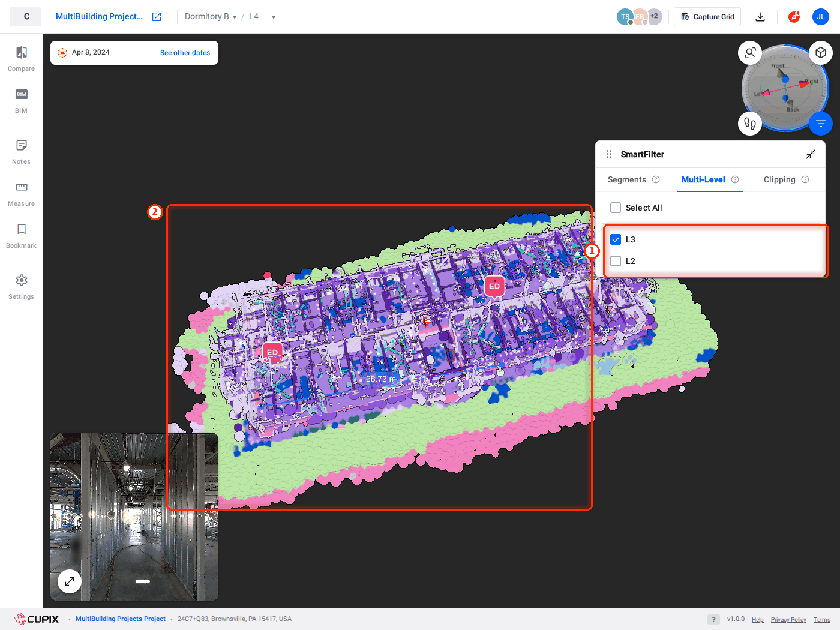
Task: Collapse the SmartFilter panel
Action: [x=811, y=154]
